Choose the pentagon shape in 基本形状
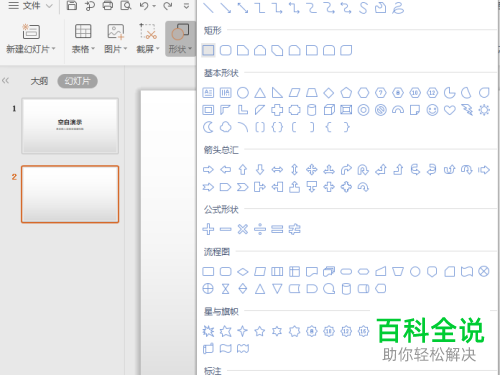This screenshot has width=500, height=375. click(x=346, y=93)
